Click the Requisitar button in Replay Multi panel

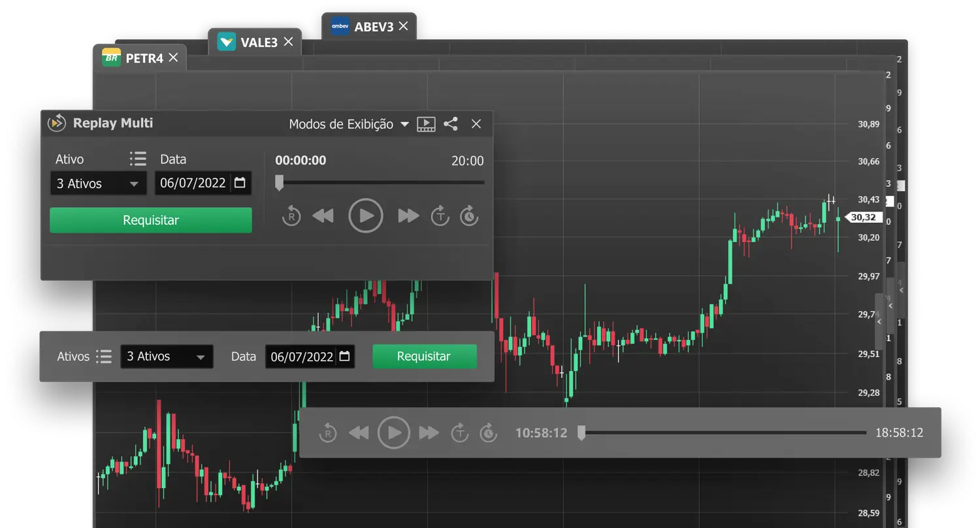151,220
